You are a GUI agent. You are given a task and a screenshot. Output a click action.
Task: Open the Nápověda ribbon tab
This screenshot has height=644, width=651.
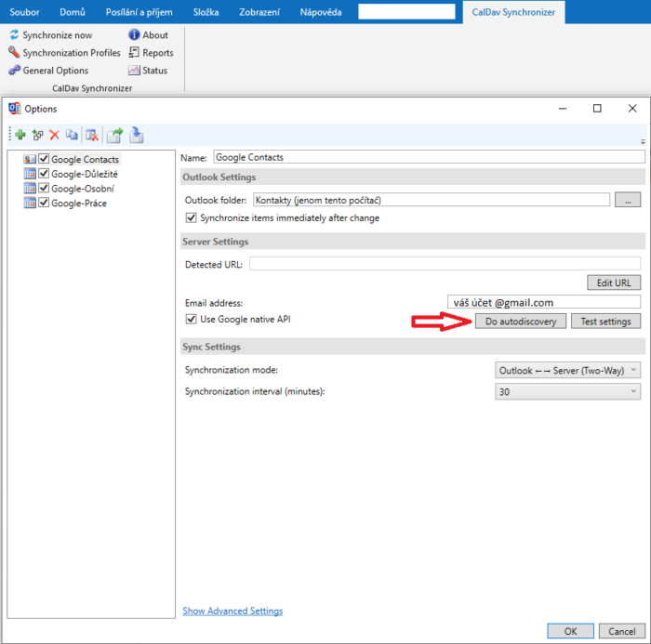[x=321, y=12]
